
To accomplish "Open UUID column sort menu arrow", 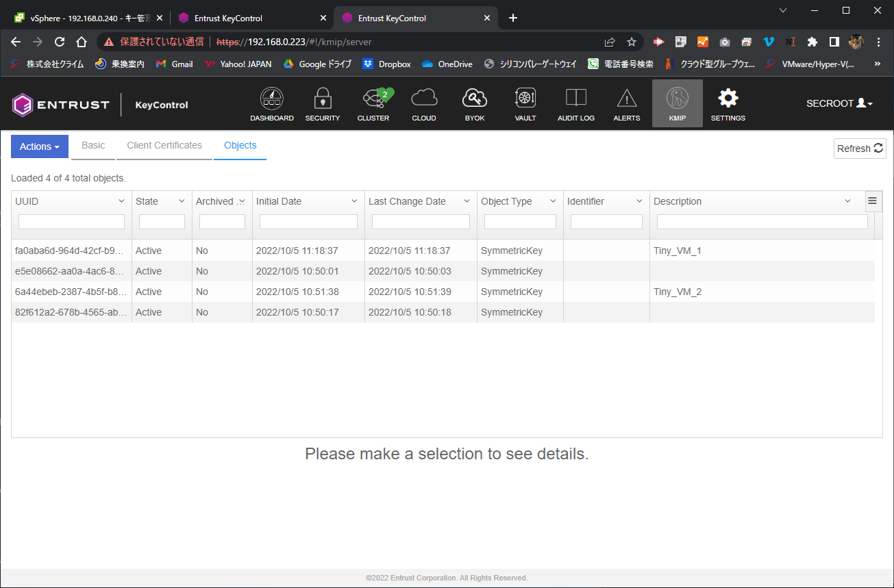I will 121,201.
